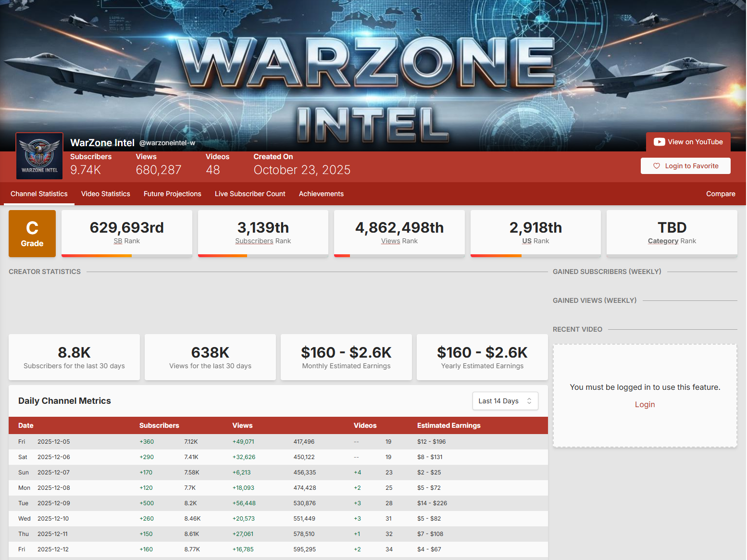
Task: Click the YouTube play icon in View on YouTube
Action: pyautogui.click(x=659, y=142)
